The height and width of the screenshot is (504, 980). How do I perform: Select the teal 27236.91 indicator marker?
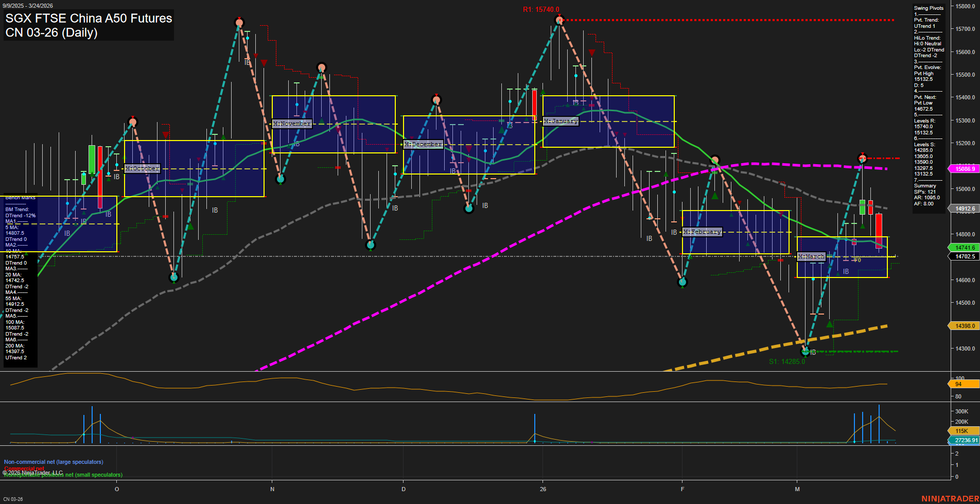coord(964,440)
